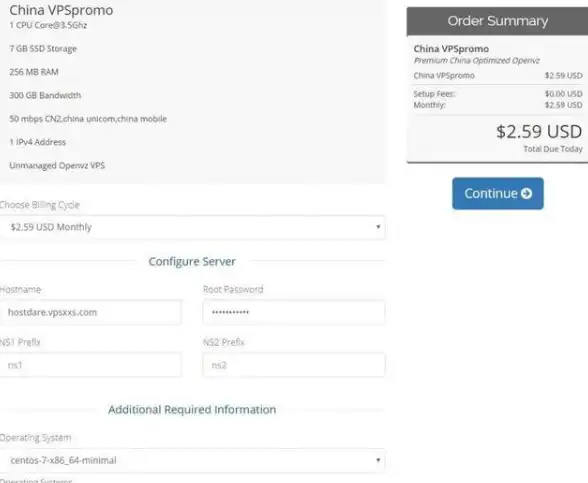
Task: Click the Order Summary header
Action: [x=497, y=21]
